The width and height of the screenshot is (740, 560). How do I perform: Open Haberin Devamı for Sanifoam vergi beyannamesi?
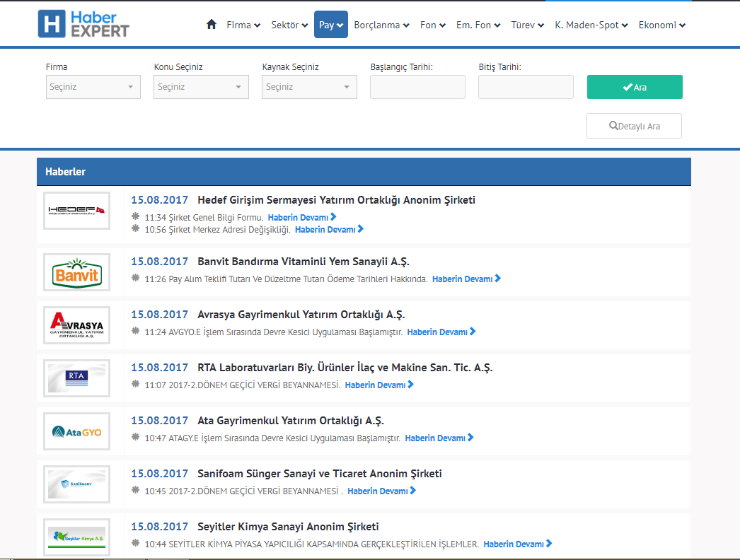(382, 491)
